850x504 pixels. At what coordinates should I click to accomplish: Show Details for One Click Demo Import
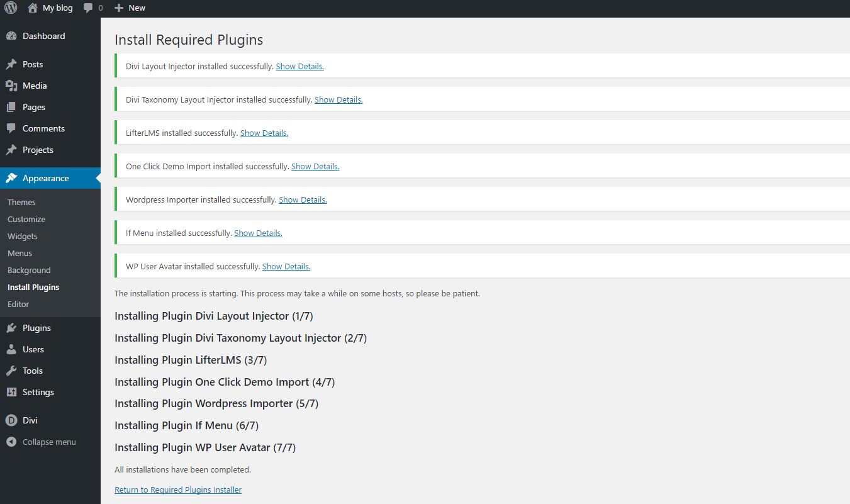[315, 166]
